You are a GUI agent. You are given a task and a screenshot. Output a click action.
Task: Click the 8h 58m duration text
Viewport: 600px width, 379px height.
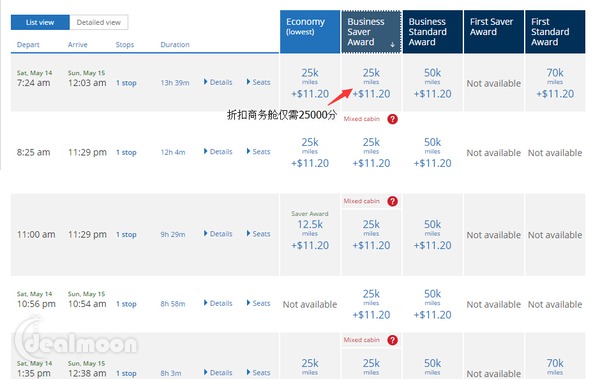coord(173,304)
